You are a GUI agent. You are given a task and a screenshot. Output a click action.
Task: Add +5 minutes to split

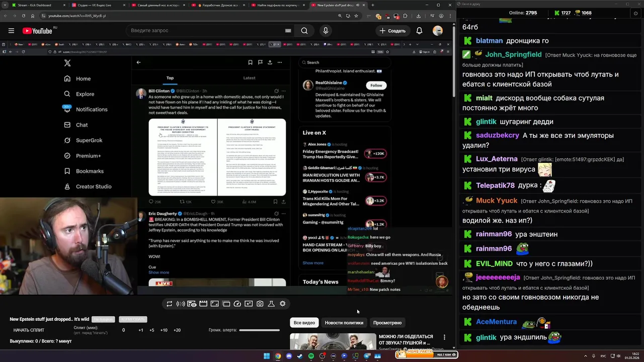click(x=152, y=330)
